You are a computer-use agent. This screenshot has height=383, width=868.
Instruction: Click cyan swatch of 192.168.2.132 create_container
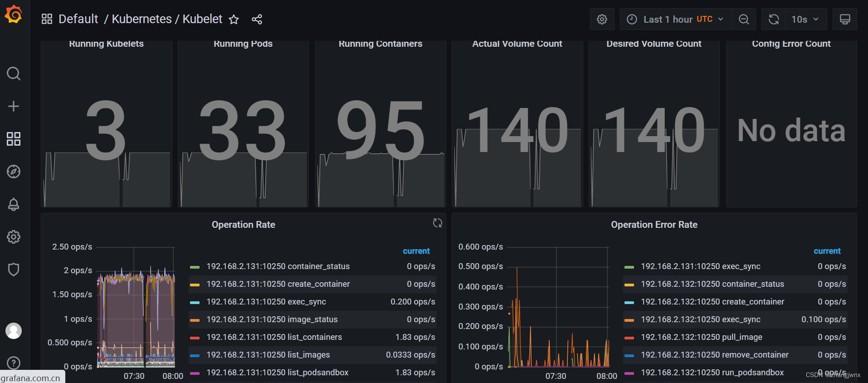tap(629, 302)
